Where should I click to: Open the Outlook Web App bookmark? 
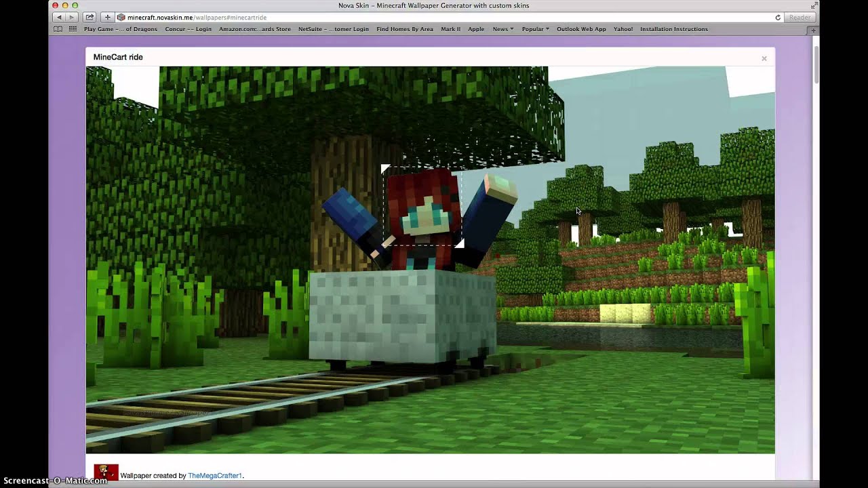pyautogui.click(x=581, y=29)
